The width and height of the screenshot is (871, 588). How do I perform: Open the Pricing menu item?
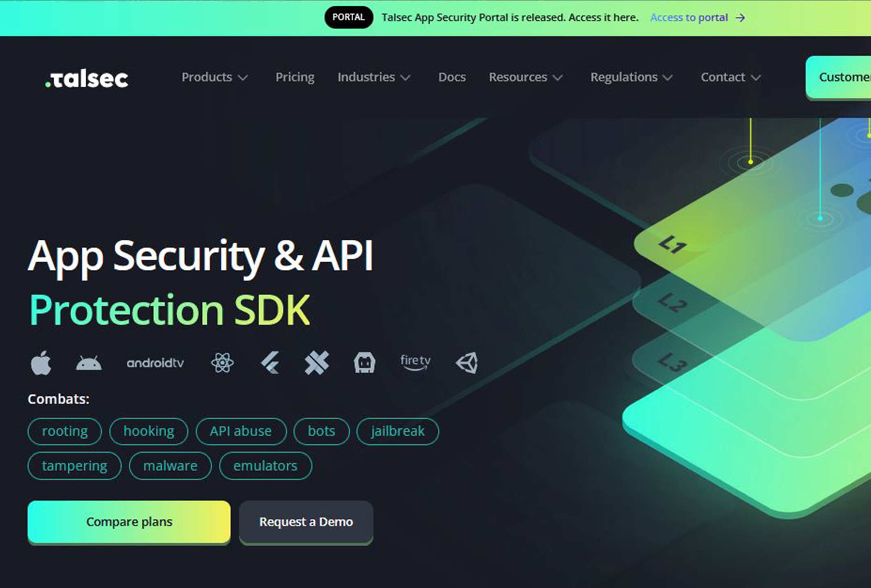[x=295, y=77]
